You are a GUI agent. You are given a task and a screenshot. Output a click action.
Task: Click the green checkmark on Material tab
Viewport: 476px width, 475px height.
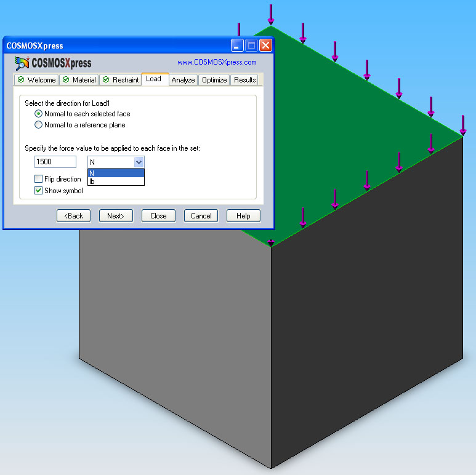(66, 79)
